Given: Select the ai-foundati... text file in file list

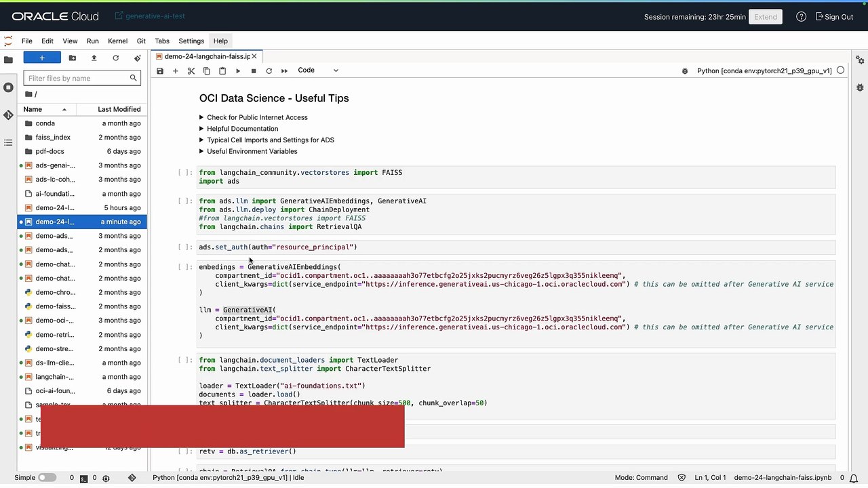Looking at the screenshot, I should tap(81, 194).
